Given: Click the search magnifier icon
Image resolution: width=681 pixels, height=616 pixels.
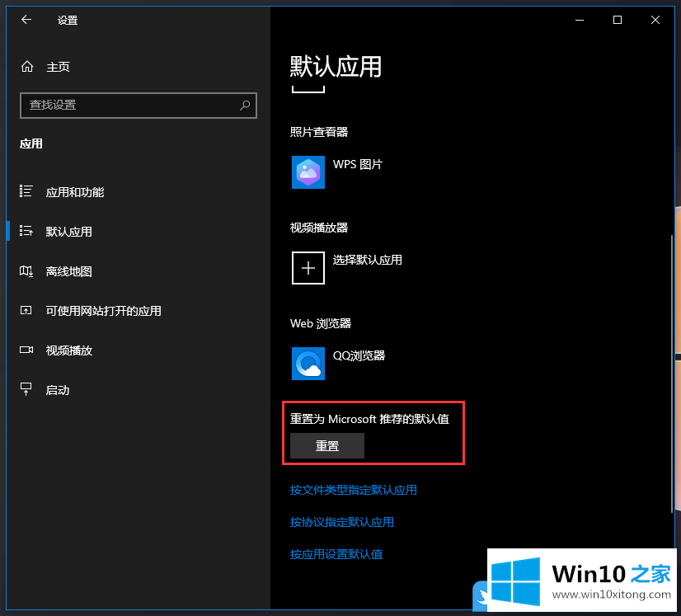Looking at the screenshot, I should coord(245,105).
